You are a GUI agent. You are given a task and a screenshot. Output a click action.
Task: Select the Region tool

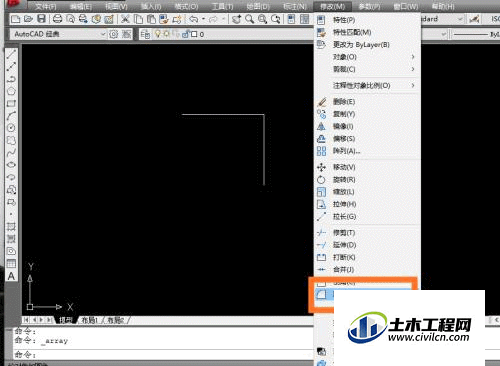click(x=11, y=251)
